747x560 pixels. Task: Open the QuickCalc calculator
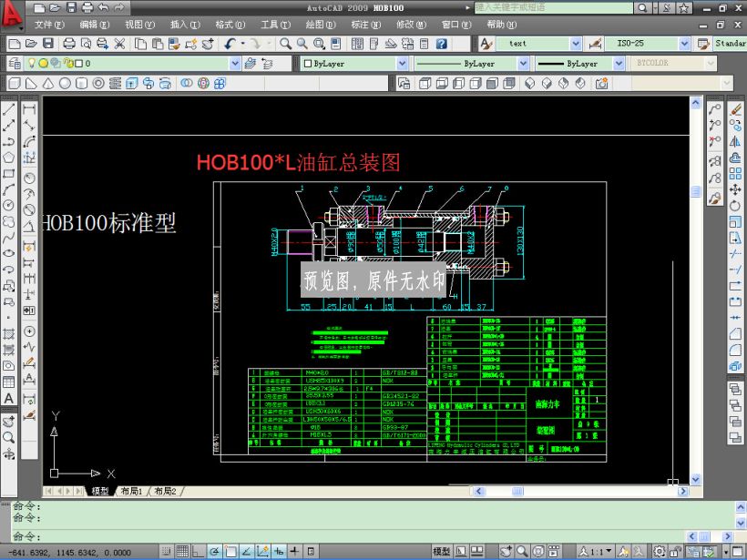pos(425,44)
